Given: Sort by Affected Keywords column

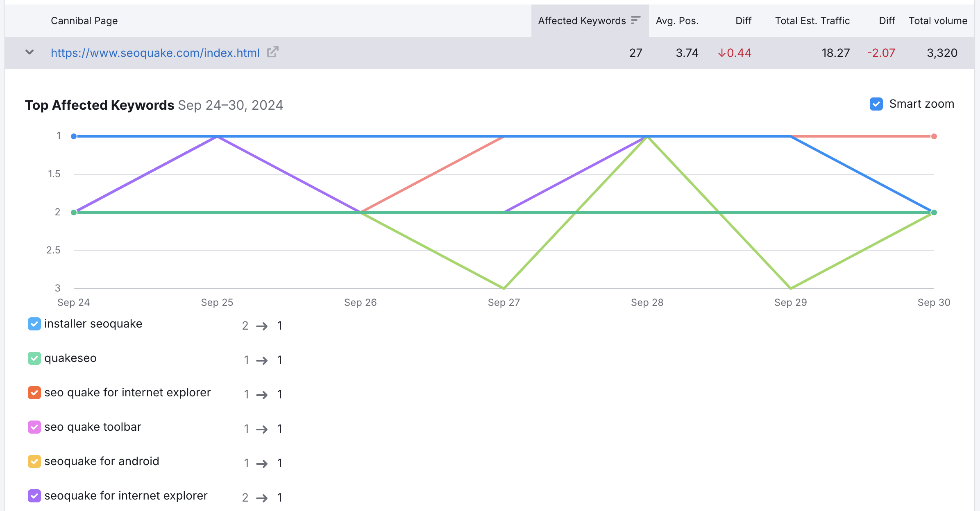Looking at the screenshot, I should [x=582, y=21].
